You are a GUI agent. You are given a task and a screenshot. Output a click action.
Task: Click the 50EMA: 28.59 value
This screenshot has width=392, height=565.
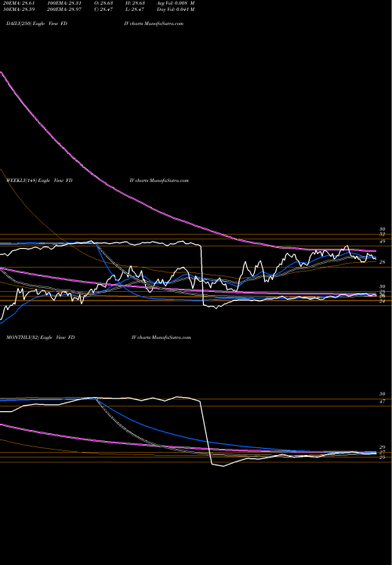click(x=20, y=9)
